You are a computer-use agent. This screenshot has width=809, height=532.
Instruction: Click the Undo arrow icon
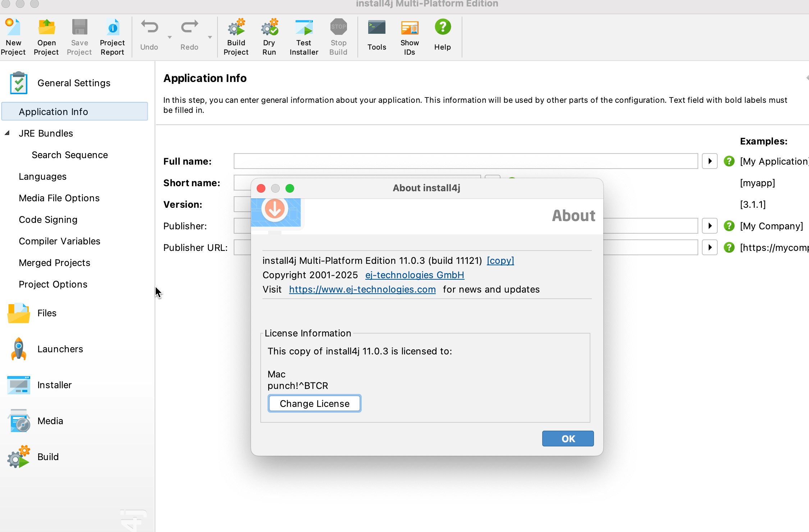point(149,27)
